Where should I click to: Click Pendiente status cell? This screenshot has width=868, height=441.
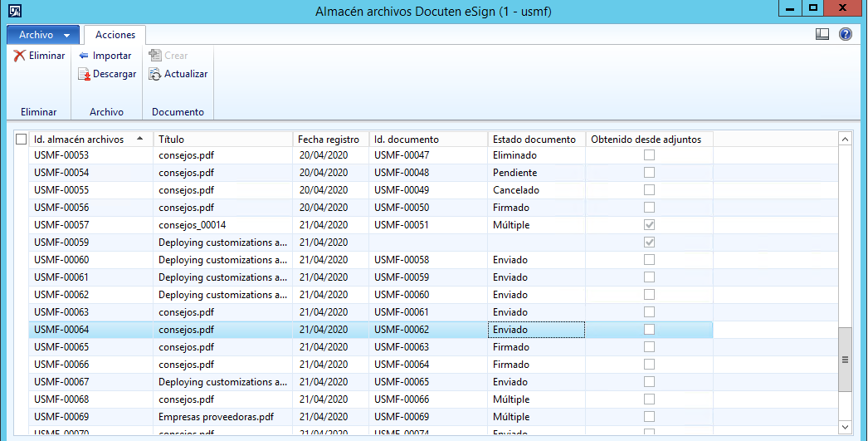tap(536, 173)
